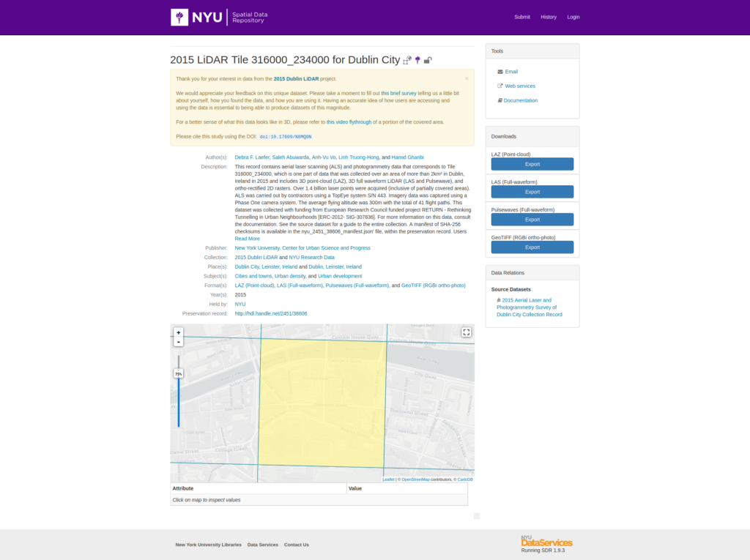
Task: Dismiss the yellow thank-you notice
Action: tap(467, 78)
